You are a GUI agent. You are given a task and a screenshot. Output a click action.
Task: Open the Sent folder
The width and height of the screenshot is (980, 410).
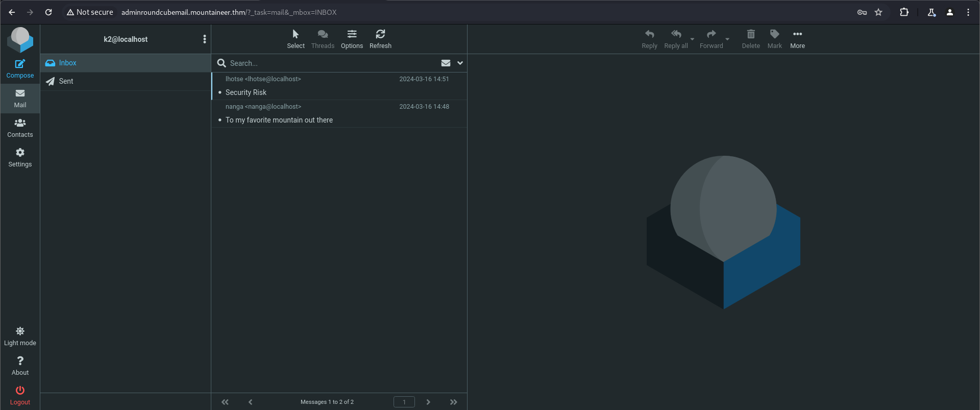pos(66,81)
